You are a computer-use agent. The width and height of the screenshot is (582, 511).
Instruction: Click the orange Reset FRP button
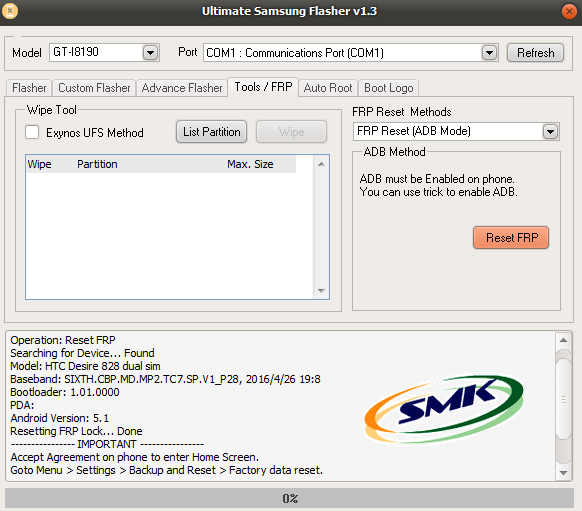coord(511,238)
